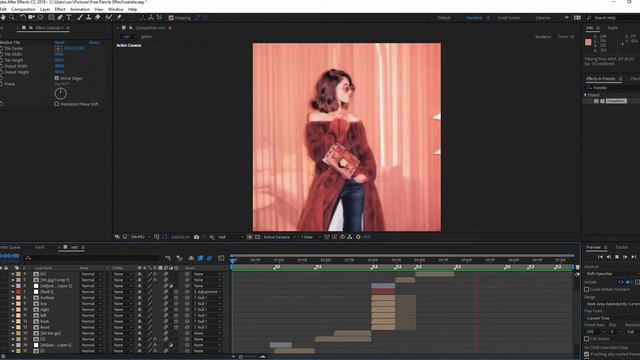Select the Zoom magnifier tool
This screenshot has width=640, height=360.
tap(12, 18)
